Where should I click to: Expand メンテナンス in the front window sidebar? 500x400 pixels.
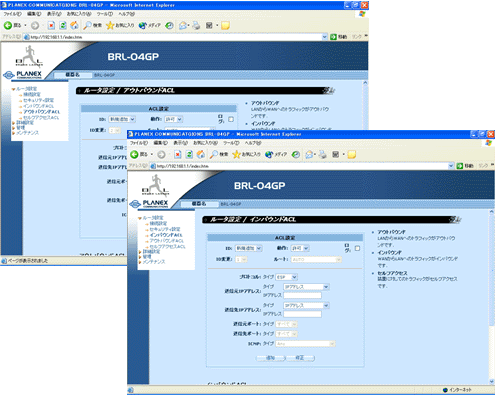[x=140, y=262]
